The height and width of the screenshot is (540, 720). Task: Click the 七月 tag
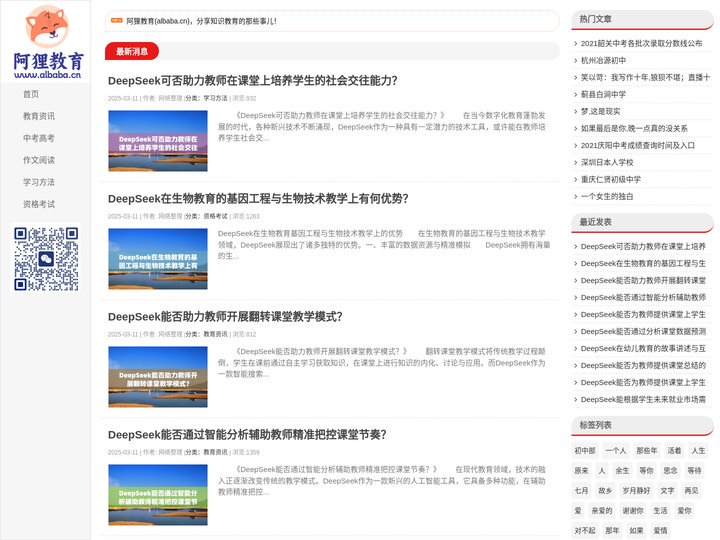click(581, 491)
